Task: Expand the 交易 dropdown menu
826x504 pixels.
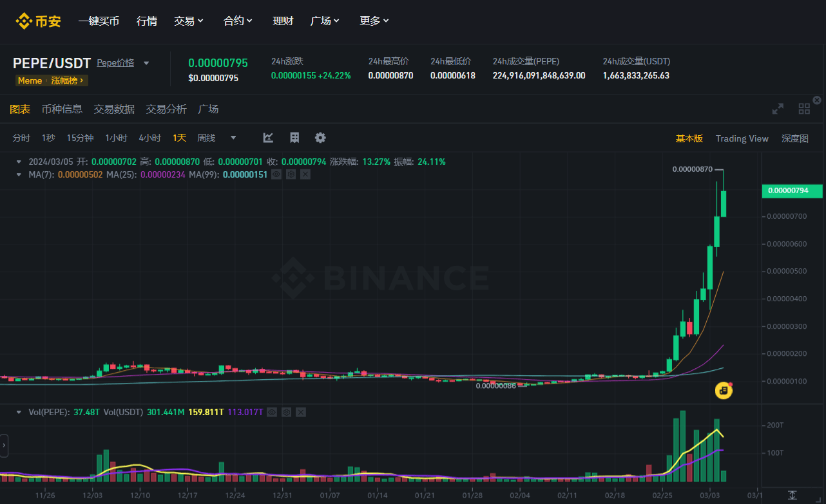Action: [x=189, y=21]
